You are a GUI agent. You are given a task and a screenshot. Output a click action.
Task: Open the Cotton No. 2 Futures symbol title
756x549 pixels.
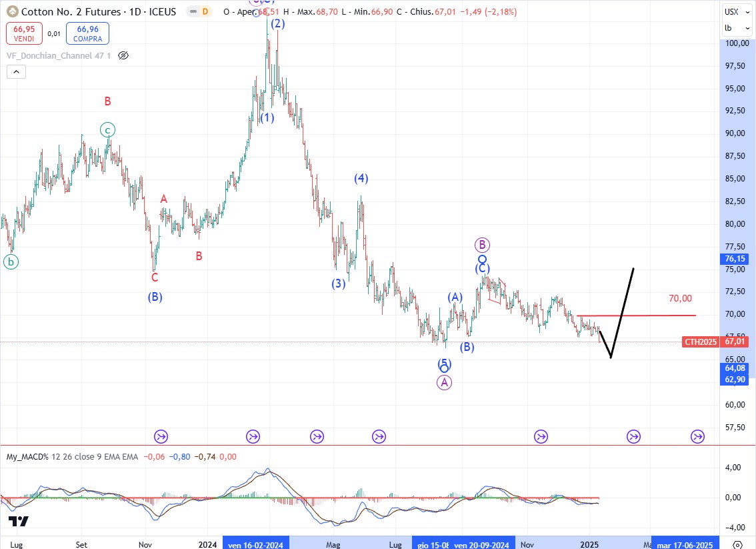[99, 11]
